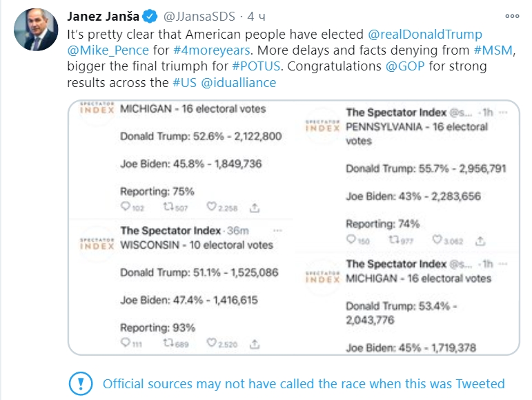The image size is (532, 400).
Task: Click the #POTUS hashtag
Action: point(255,67)
